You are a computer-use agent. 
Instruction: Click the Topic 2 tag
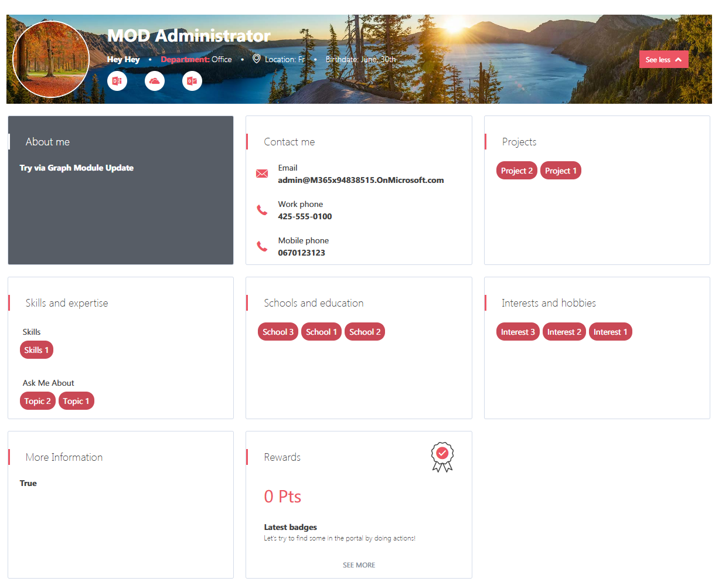(38, 401)
